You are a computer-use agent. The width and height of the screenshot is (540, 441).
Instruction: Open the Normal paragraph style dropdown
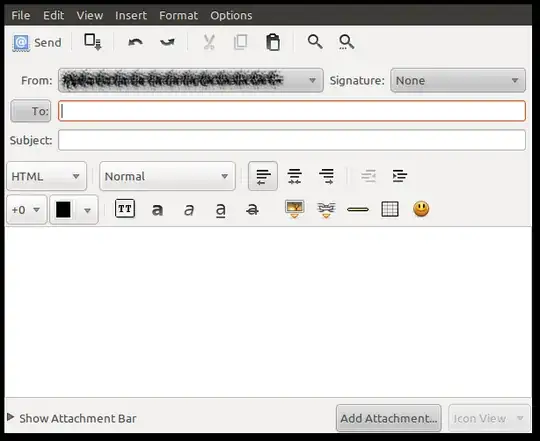(x=167, y=176)
